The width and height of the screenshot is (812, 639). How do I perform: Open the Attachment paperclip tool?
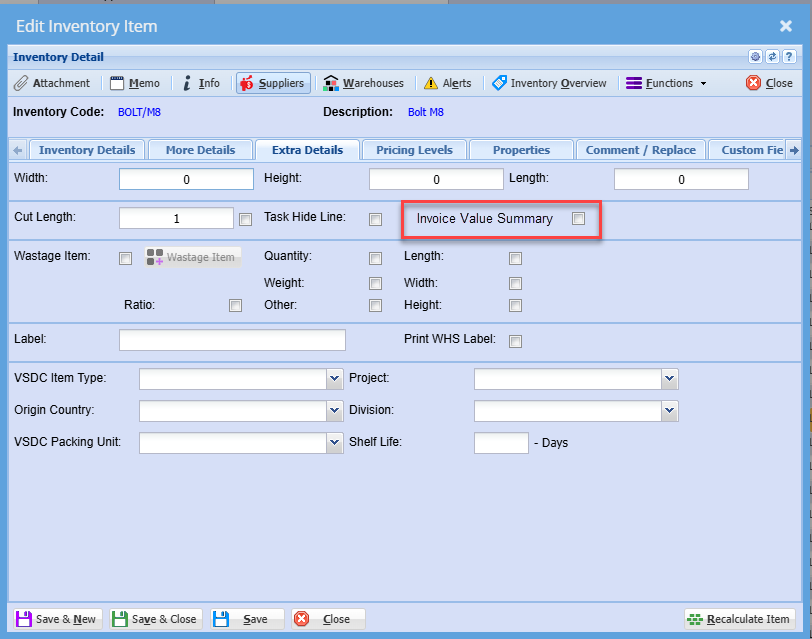click(x=52, y=83)
